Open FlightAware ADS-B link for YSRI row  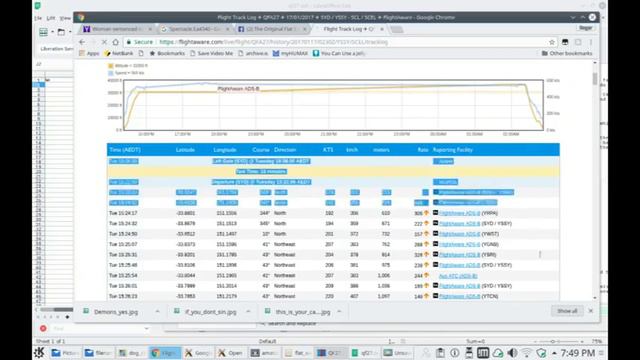[x=460, y=255]
